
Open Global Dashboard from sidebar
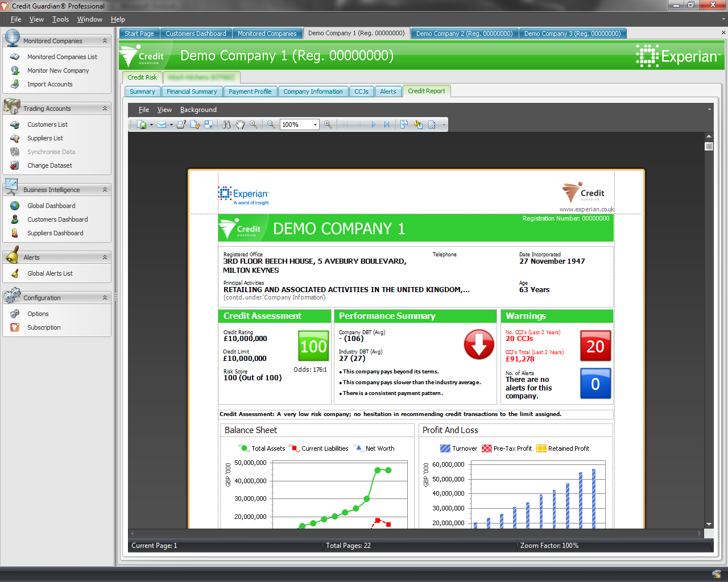click(x=51, y=206)
